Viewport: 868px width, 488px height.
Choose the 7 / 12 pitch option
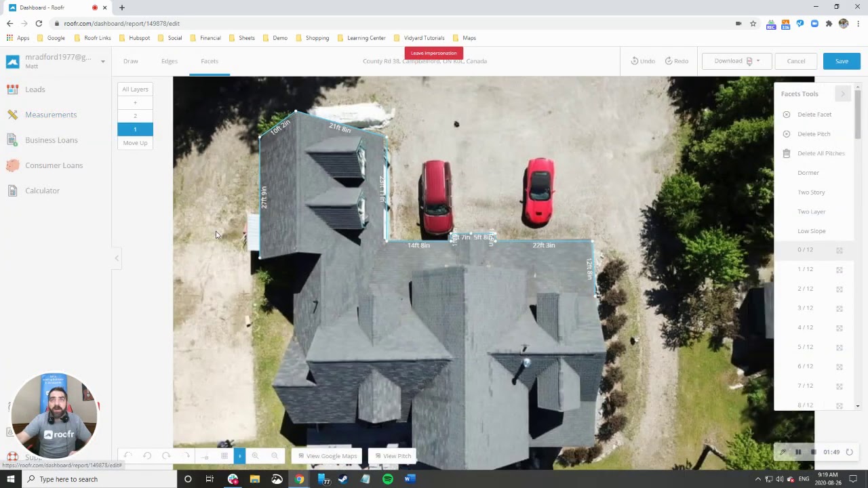point(814,386)
